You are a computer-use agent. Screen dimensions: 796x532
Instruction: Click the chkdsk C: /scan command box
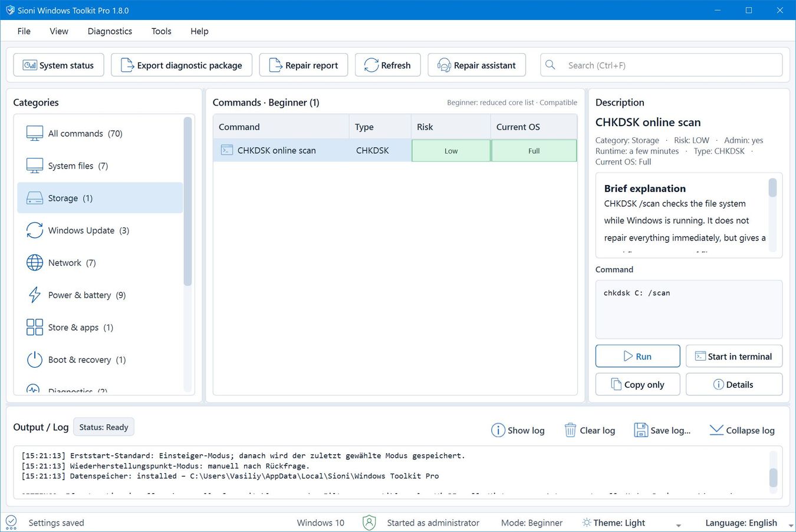[x=689, y=309]
